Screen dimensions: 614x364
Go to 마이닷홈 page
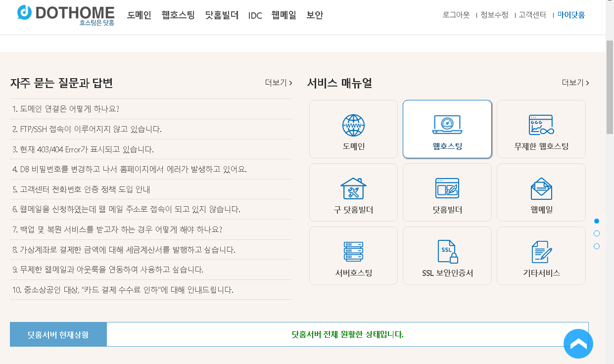tap(571, 15)
